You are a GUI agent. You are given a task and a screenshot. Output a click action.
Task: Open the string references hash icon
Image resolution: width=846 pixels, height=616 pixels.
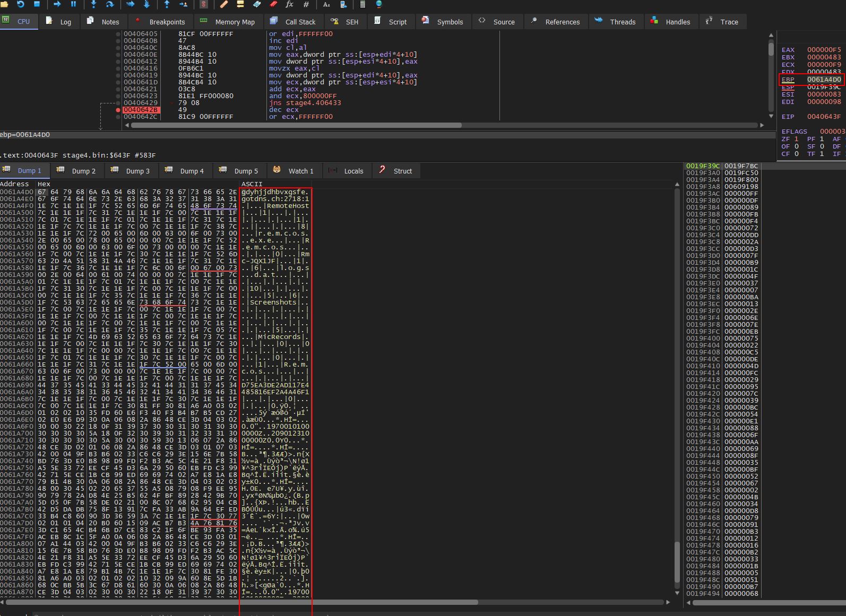pos(306,4)
